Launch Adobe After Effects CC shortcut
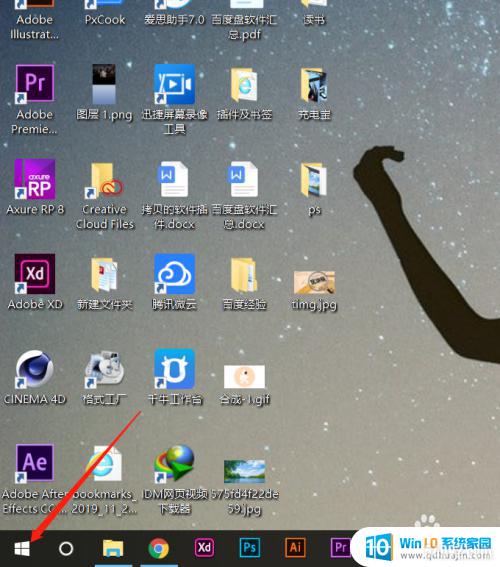The image size is (500, 567). coord(35,479)
